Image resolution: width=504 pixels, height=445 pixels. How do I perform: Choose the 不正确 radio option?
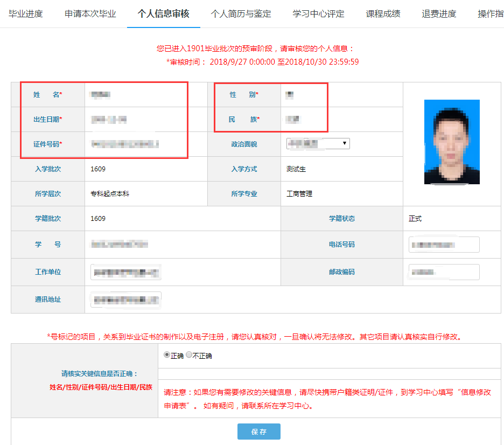pos(189,356)
